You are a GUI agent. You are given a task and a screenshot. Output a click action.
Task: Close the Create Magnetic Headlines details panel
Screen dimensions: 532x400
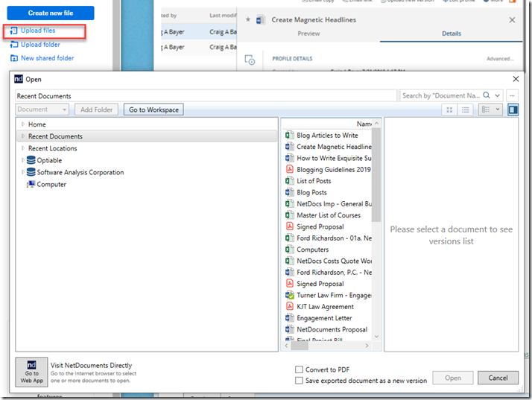pyautogui.click(x=512, y=20)
